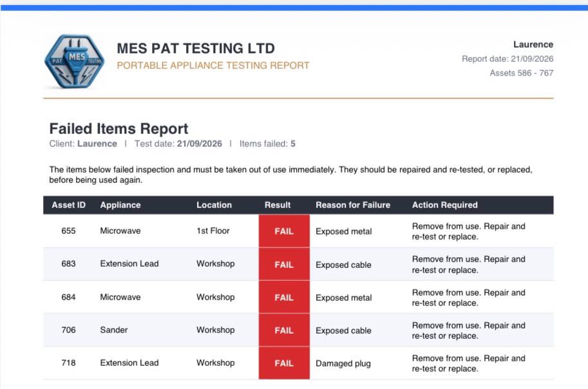This screenshot has width=588, height=389.
Task: Click 'Exposed metal' reason in row 684
Action: coord(343,298)
